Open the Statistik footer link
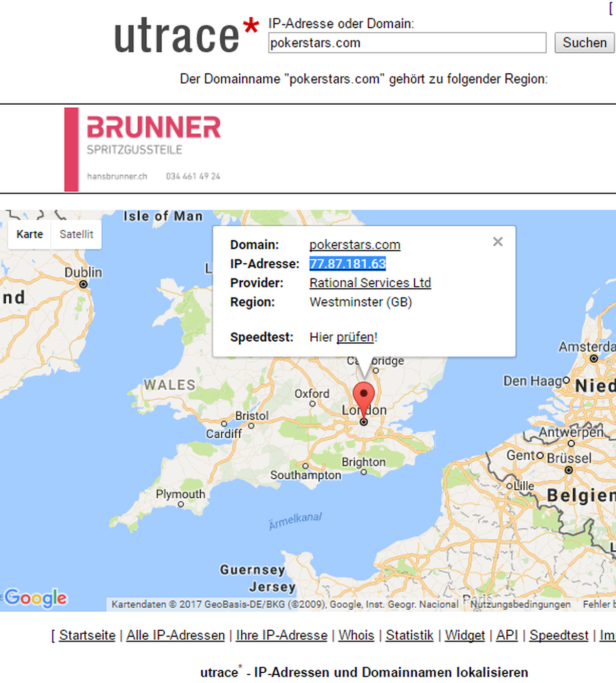Image resolution: width=616 pixels, height=683 pixels. [410, 635]
